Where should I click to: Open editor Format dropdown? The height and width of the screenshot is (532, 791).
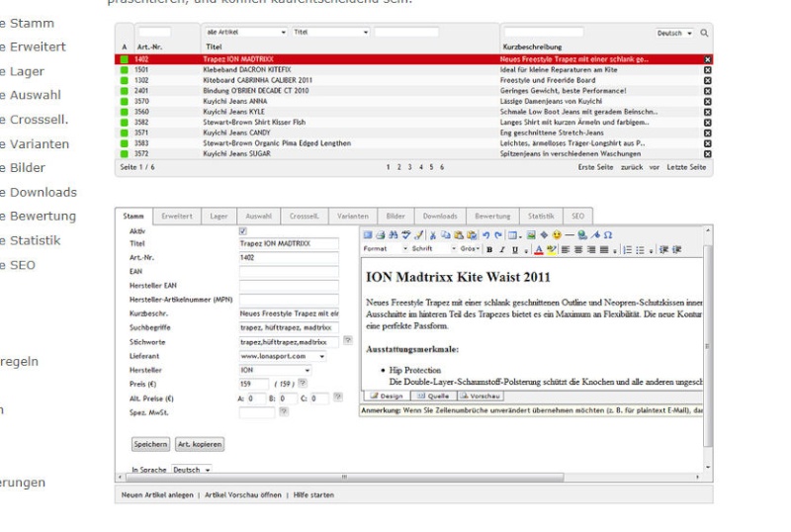[386, 249]
